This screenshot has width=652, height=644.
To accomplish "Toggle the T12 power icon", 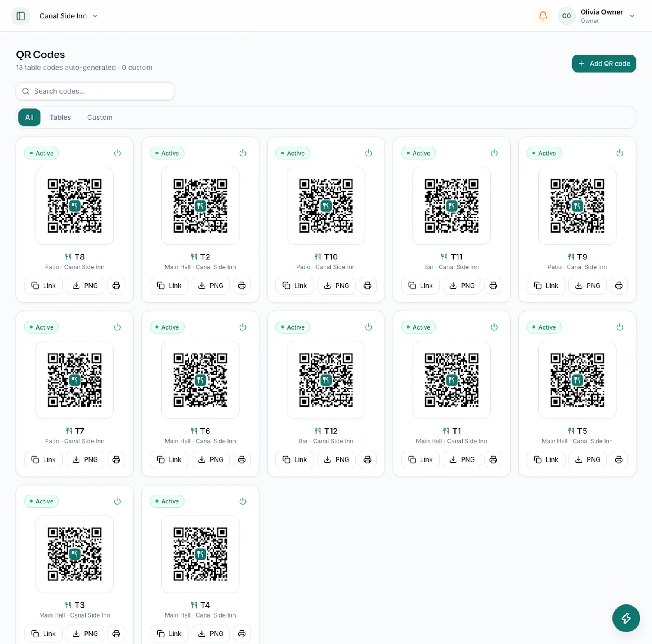I will click(x=368, y=327).
